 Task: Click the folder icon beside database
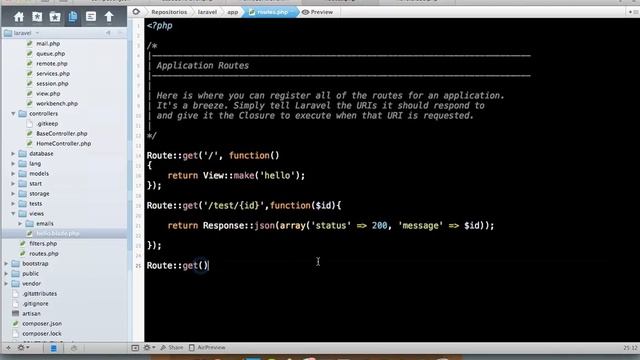[23, 153]
